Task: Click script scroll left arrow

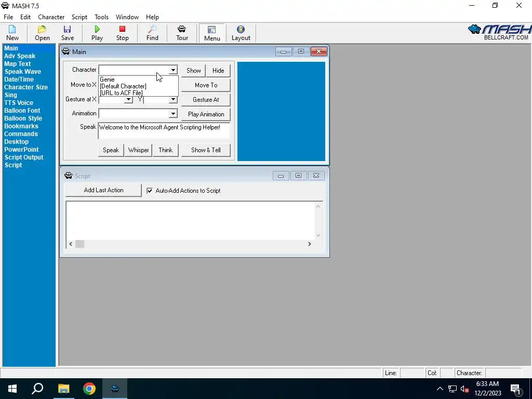Action: point(71,244)
